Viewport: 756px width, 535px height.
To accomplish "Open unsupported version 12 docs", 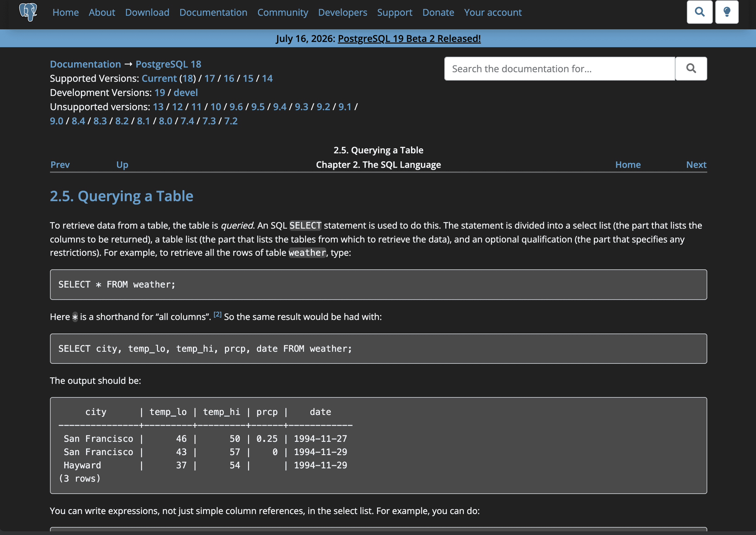I will click(177, 107).
